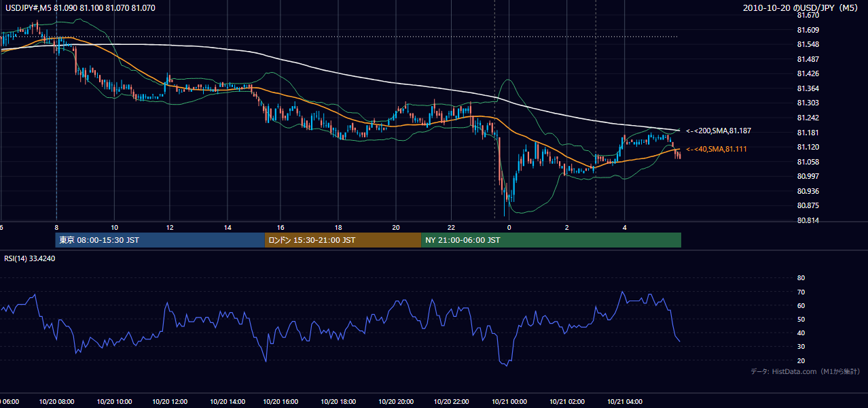Click hour label 18 below price chart
Viewport: 868px width, 408px height.
338,228
